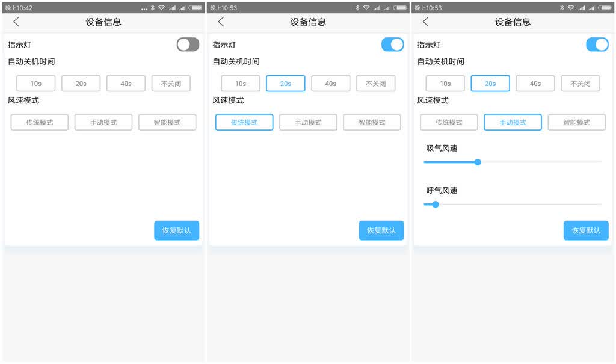The height and width of the screenshot is (364, 616).
Task: Choose 不关闭 option on the middle screen
Action: 375,84
